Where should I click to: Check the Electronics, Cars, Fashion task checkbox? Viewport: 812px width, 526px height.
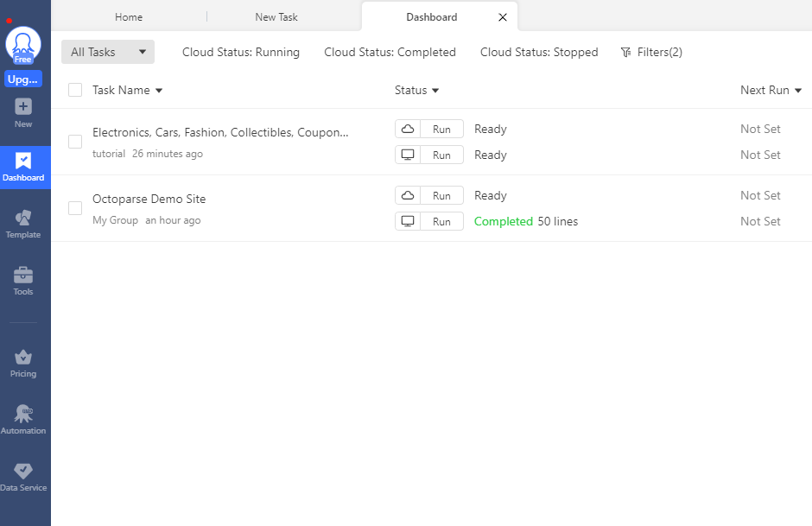(x=75, y=142)
